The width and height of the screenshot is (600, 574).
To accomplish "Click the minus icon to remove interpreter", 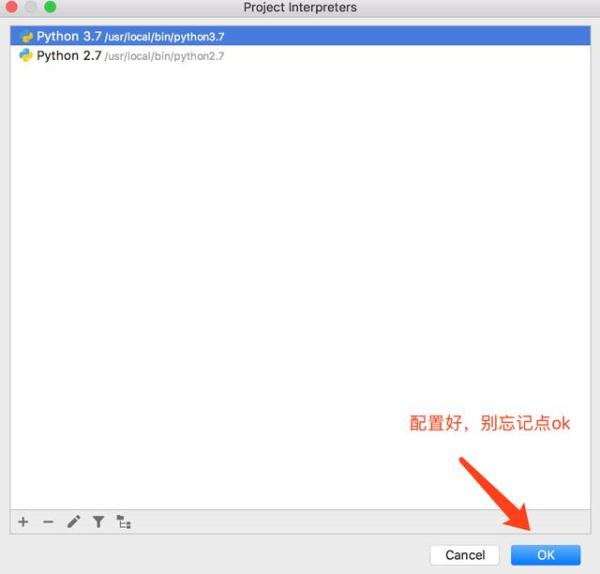I will point(48,522).
